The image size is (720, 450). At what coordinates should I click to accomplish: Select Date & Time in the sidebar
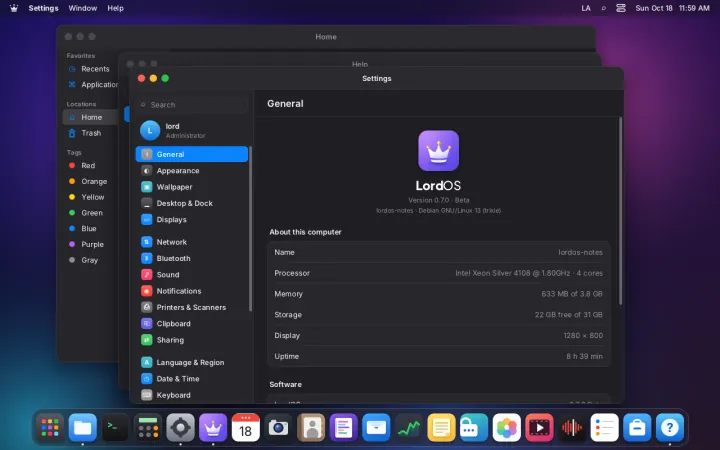click(192, 379)
